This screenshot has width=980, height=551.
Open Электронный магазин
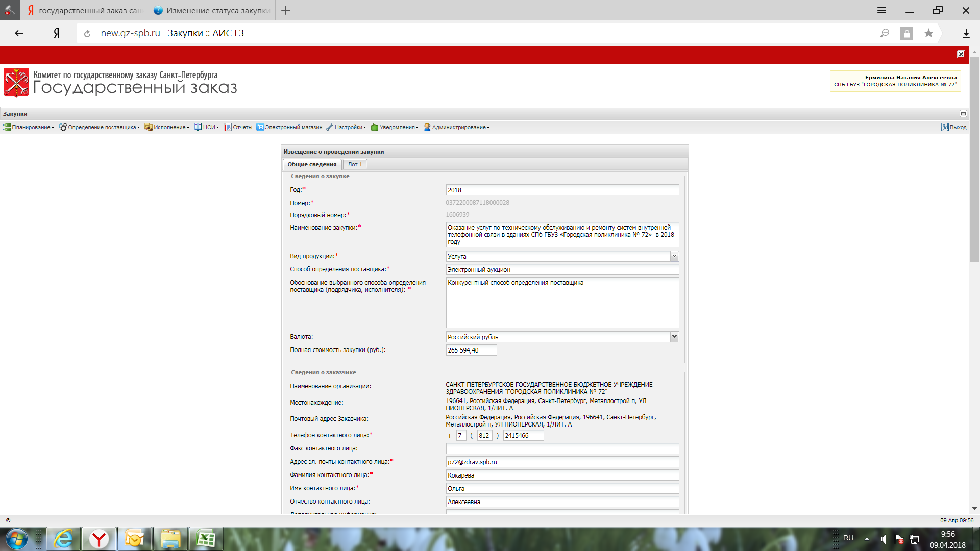coord(289,128)
